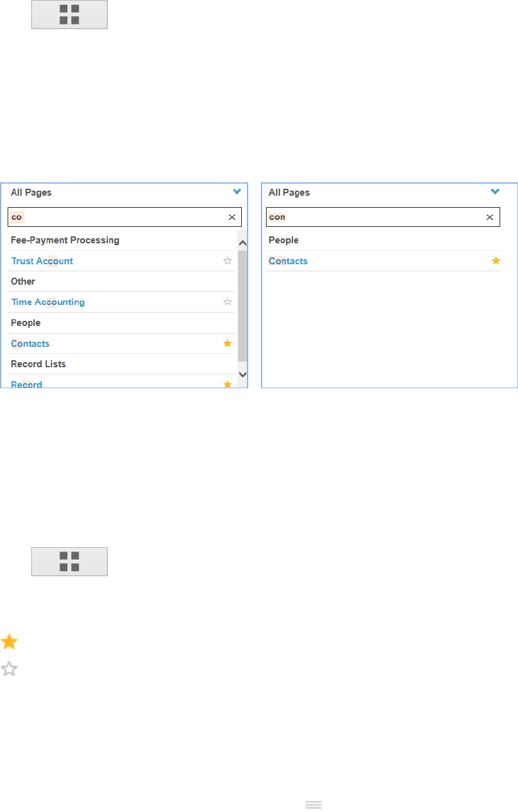
Task: Collapse All Pages chevron above the "con" search
Action: point(495,192)
